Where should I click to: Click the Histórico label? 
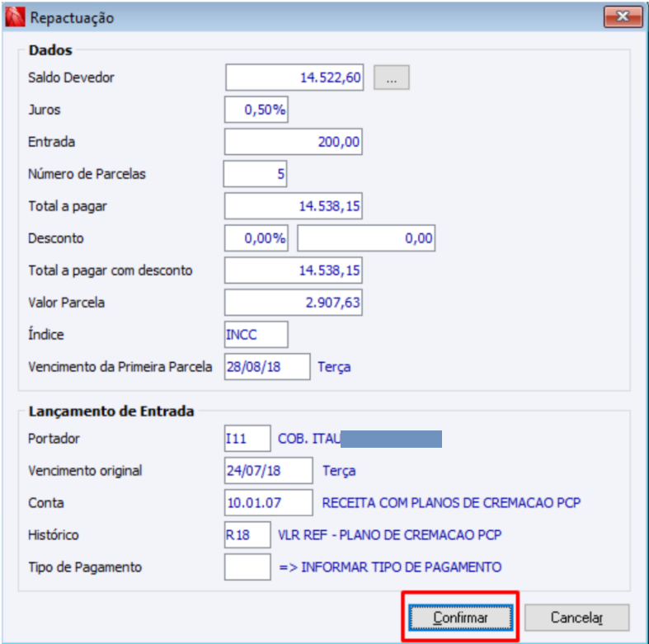click(54, 534)
